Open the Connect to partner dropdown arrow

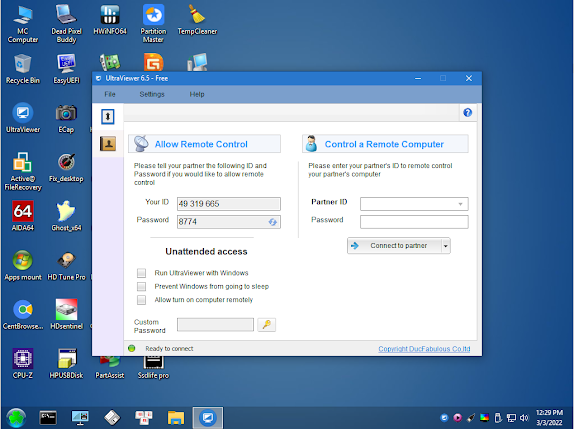[x=446, y=246]
